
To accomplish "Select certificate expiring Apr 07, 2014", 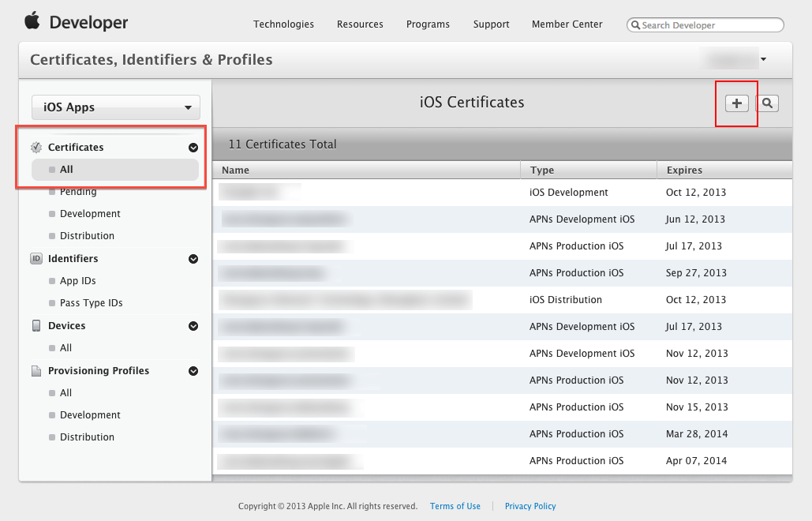I will click(503, 461).
